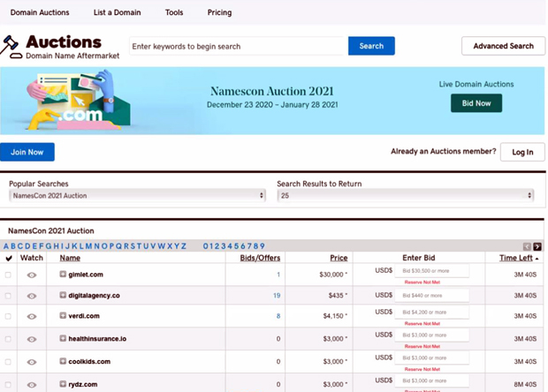Viewport: 548px width, 392px height.
Task: Toggle watch eye for digitalagency.co
Action: tap(32, 296)
